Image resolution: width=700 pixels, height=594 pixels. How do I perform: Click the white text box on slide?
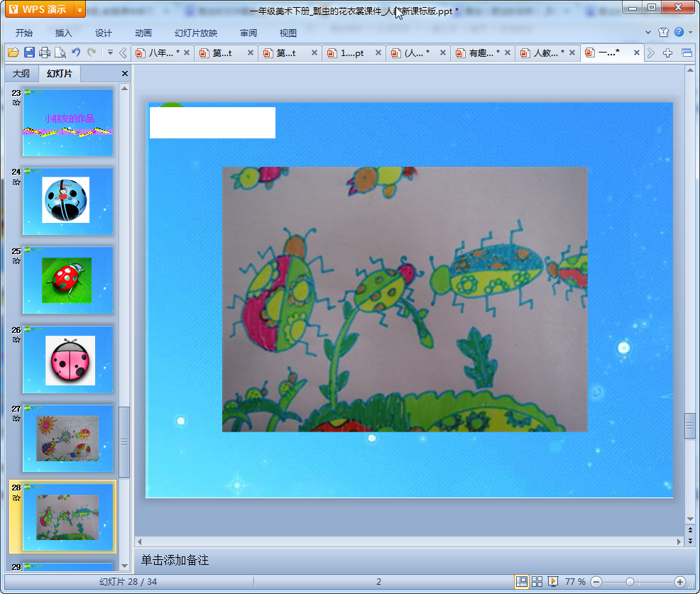coord(212,123)
